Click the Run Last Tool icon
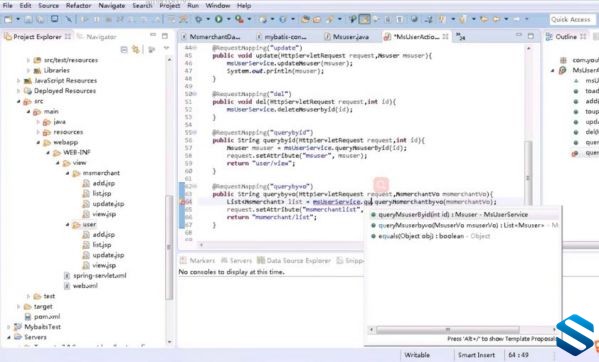This screenshot has height=362, width=599. click(240, 19)
